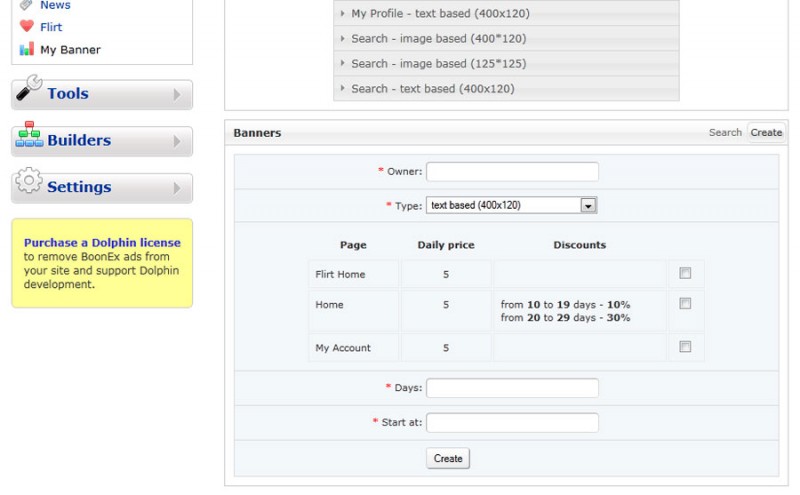Expand the Settings menu arrow
Screen dimensions: 800x495
point(177,188)
